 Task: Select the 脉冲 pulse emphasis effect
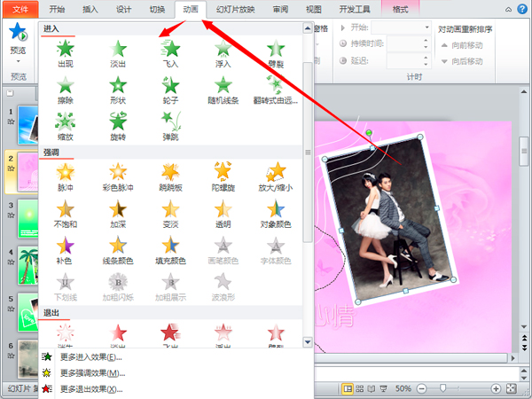click(65, 176)
